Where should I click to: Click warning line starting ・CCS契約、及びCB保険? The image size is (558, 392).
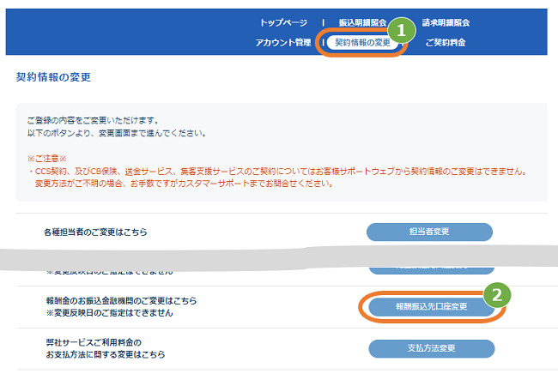[277, 172]
